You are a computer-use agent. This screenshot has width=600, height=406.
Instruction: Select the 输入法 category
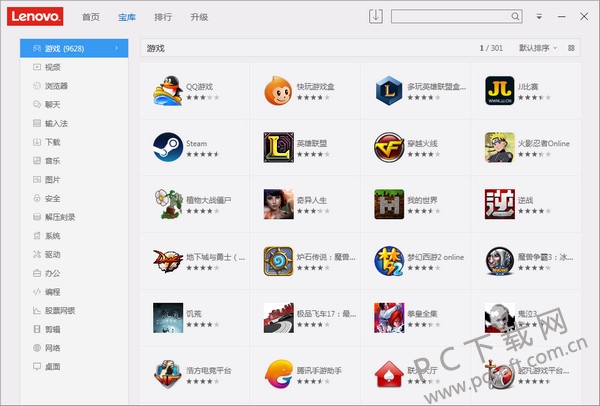74,123
